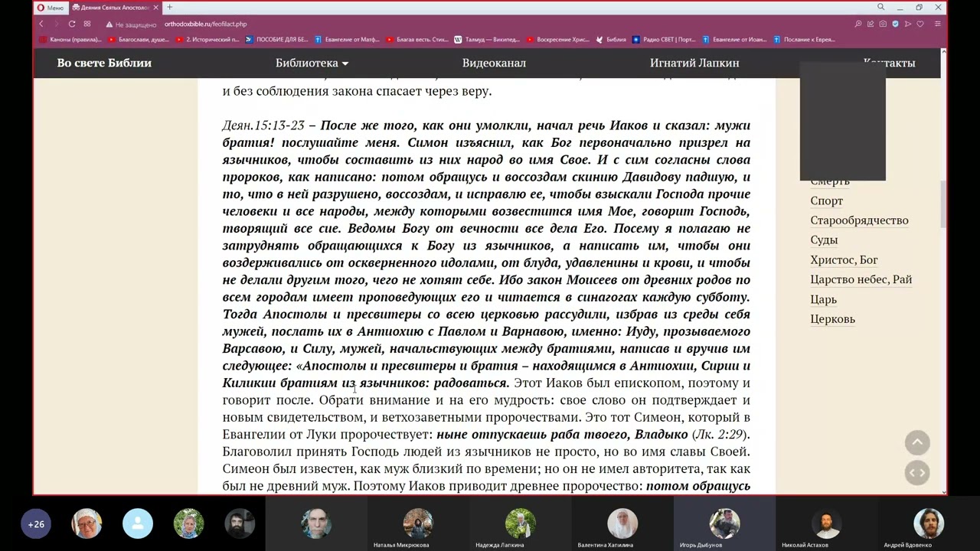Reload the current page
This screenshot has width=980, height=551.
pyautogui.click(x=72, y=24)
